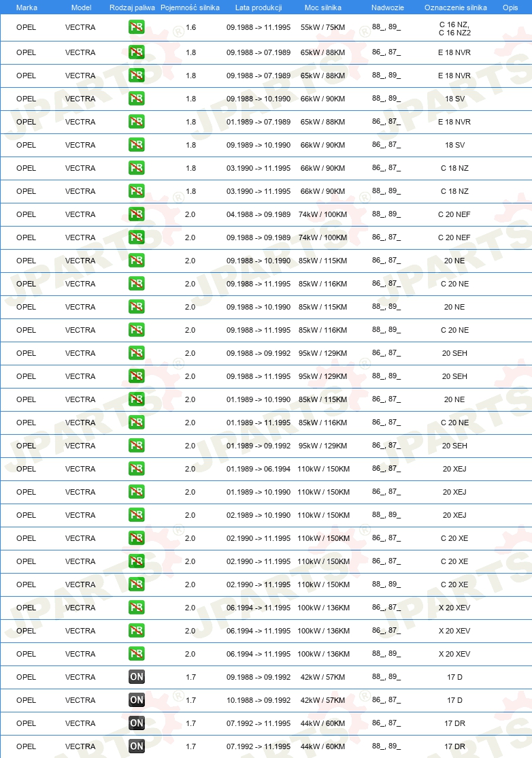
Task: Click 74kW / 100KM in the 04.1988 row
Action: point(322,214)
